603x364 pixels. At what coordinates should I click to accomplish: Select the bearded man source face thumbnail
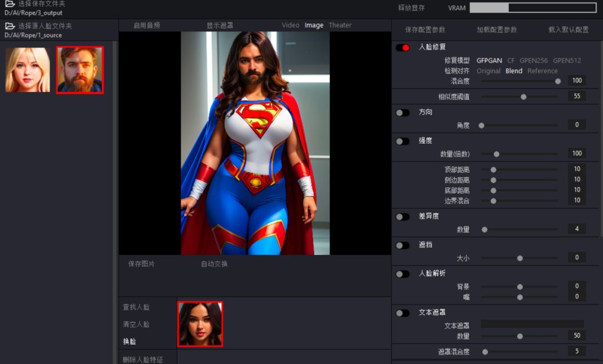click(x=80, y=70)
